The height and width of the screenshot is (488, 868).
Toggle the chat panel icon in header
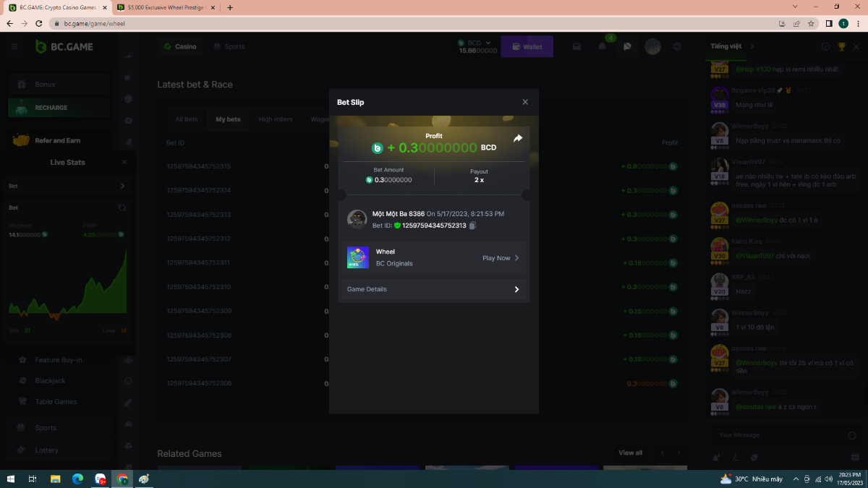627,46
